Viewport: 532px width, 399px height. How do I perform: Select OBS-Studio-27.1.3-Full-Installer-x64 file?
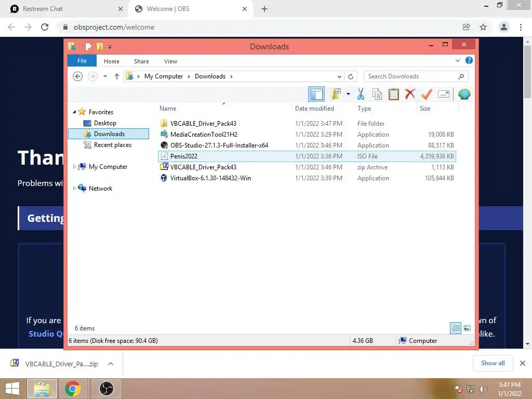click(307, 145)
